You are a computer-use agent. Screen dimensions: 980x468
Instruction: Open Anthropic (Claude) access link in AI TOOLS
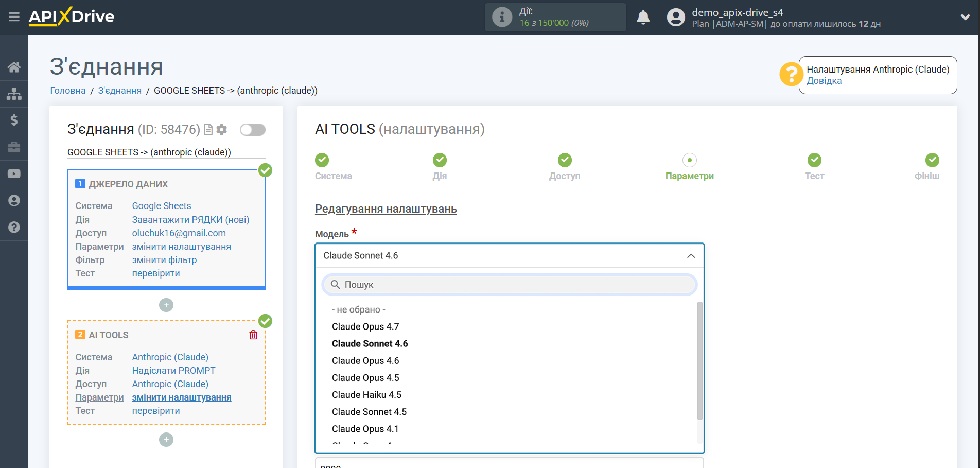tap(170, 384)
